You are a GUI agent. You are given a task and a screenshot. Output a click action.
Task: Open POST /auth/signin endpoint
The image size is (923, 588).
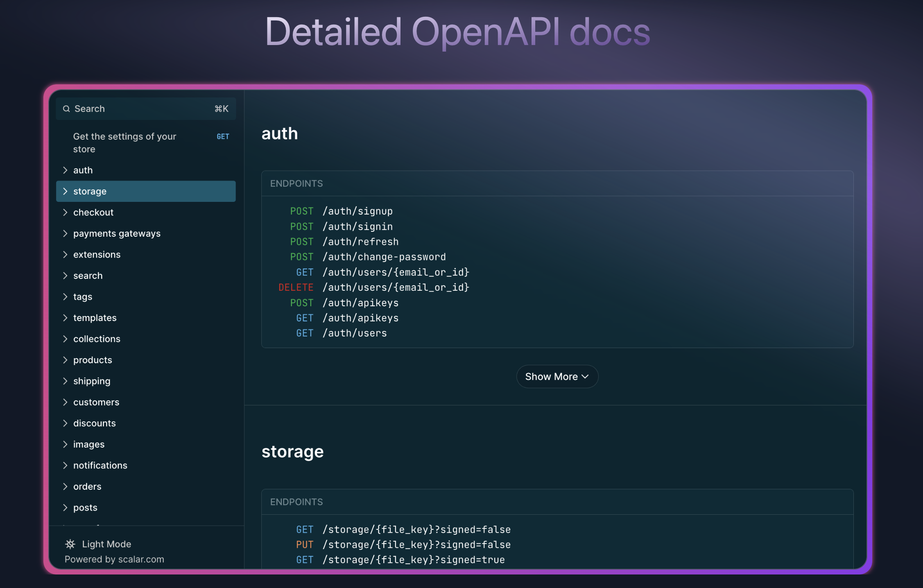342,226
